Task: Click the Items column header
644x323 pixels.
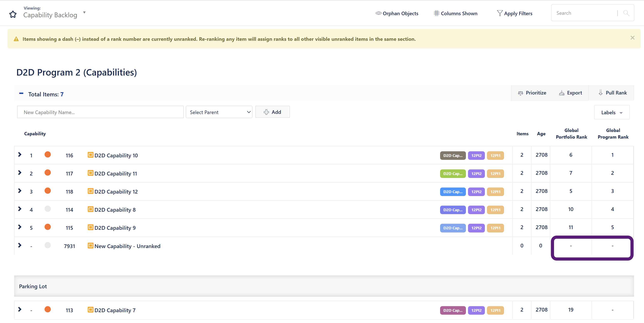Action: click(523, 134)
